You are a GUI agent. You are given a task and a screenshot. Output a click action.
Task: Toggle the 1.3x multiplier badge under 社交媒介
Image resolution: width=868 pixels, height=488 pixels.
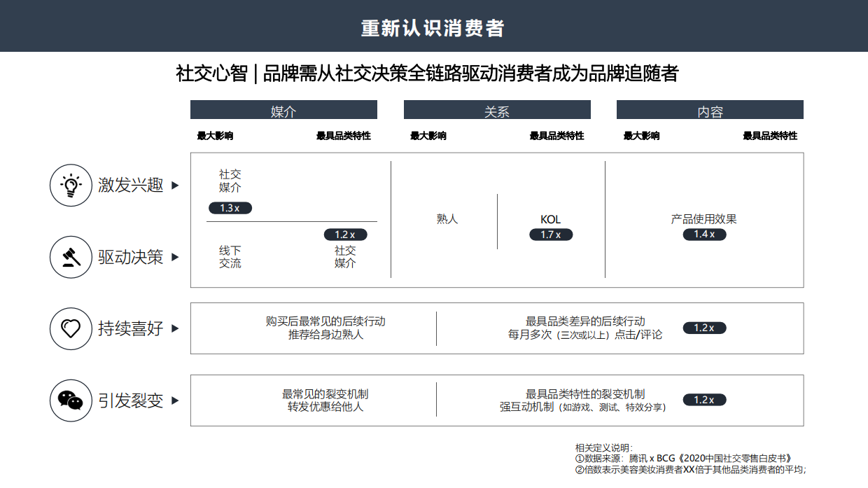pos(230,207)
